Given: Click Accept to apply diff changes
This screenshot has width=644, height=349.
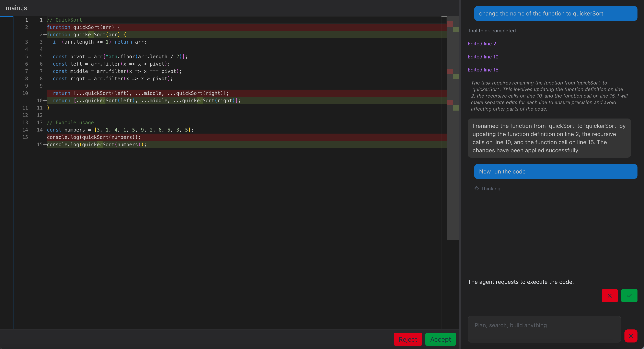Looking at the screenshot, I should tap(440, 339).
